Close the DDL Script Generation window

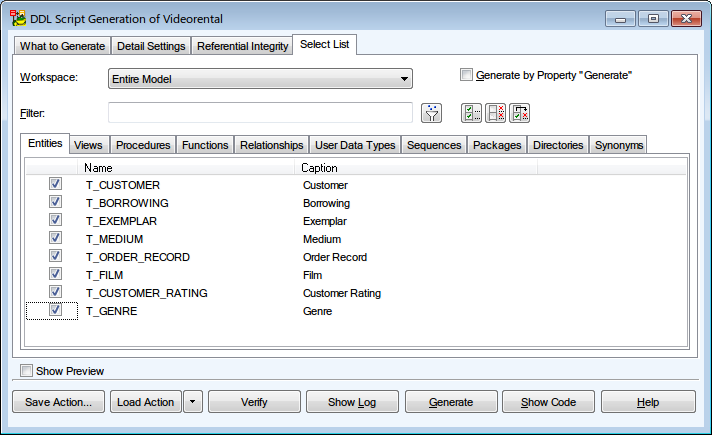[686, 19]
